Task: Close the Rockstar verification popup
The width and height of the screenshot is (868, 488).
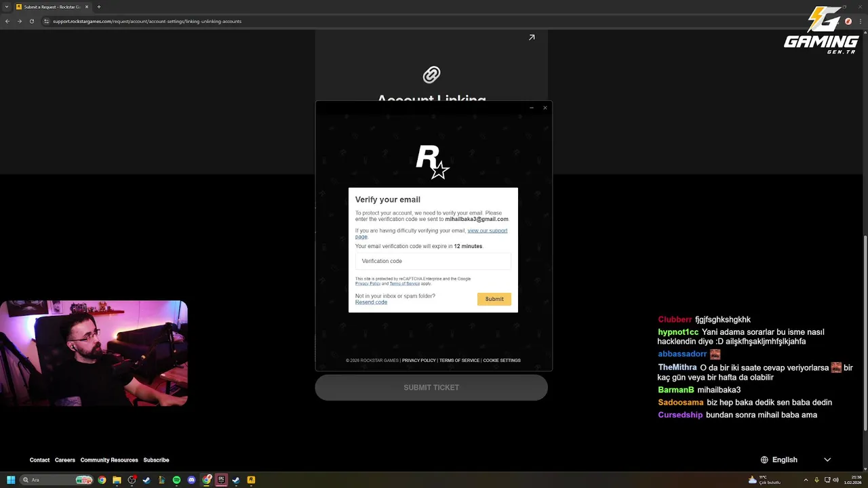Action: 545,108
